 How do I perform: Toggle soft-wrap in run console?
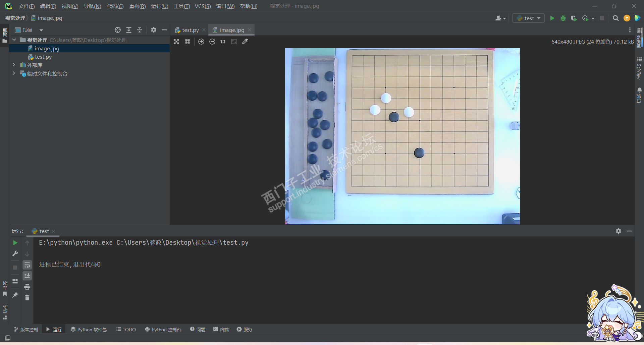(27, 265)
